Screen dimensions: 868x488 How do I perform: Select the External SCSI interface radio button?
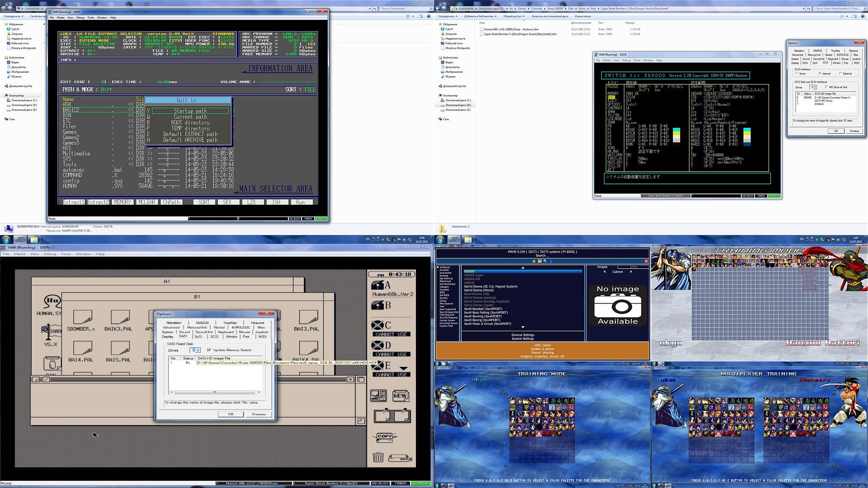840,73
